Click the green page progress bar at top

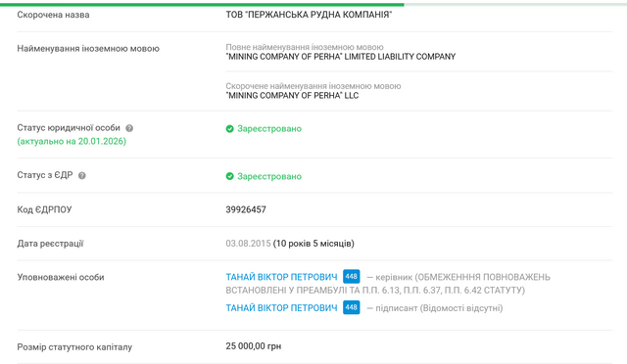(x=202, y=5)
